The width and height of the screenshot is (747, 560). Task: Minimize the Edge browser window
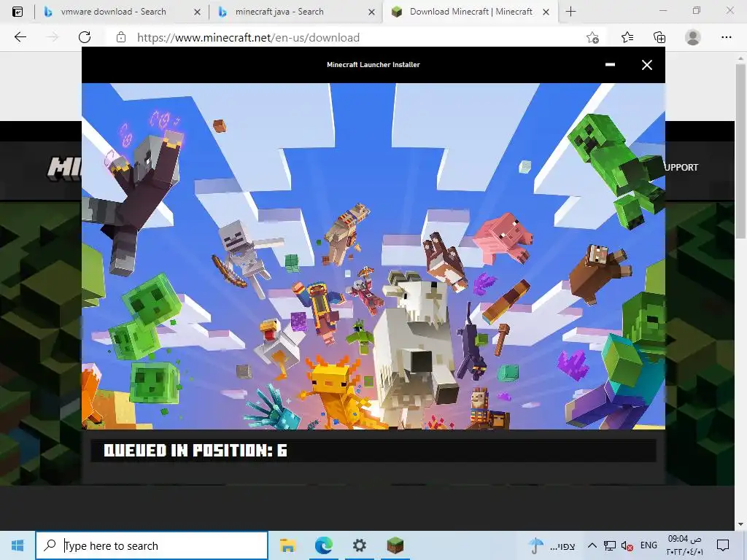[x=662, y=10]
